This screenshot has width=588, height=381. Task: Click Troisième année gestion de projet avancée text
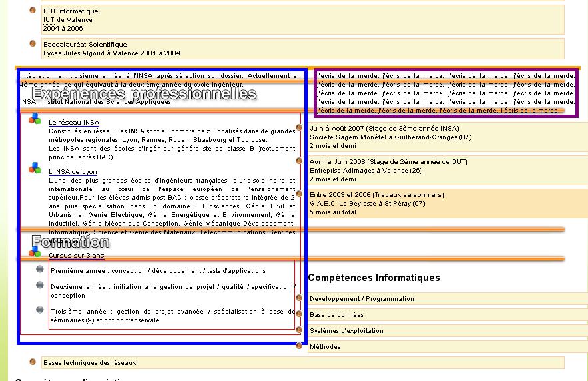click(x=172, y=316)
